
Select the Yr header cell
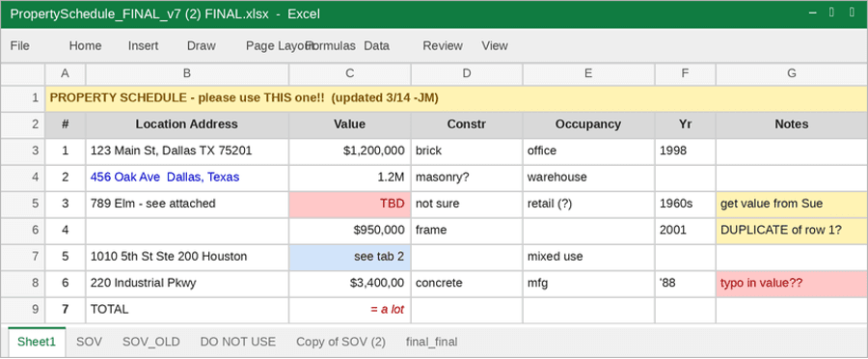[686, 124]
